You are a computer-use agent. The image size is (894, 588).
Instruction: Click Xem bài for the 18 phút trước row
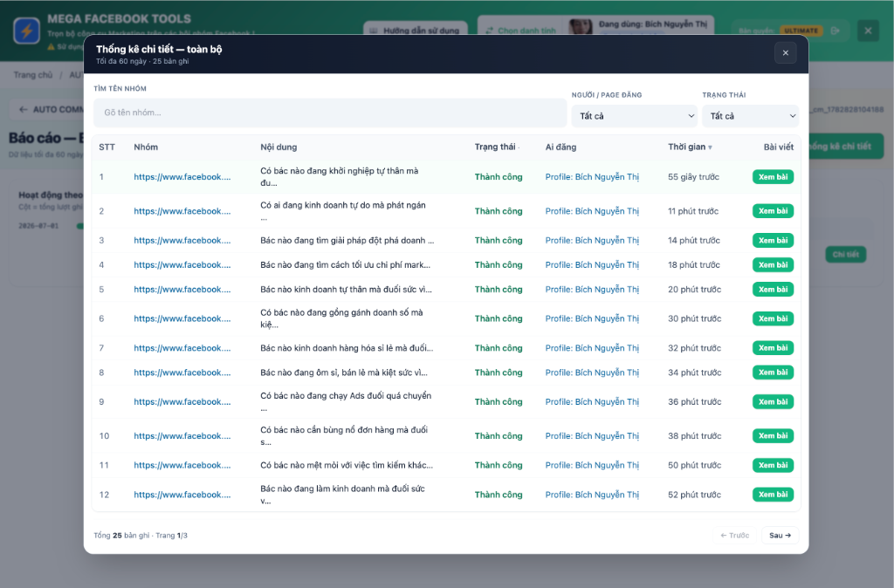[774, 265]
